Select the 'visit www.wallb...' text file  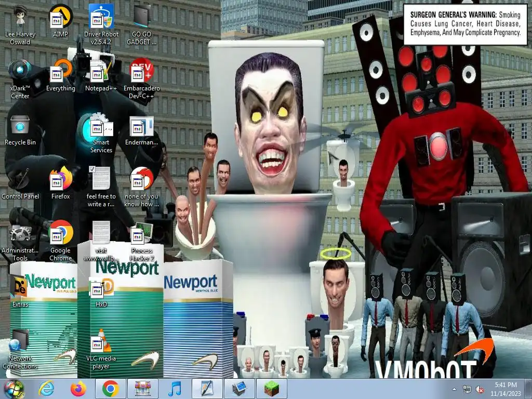pos(101,242)
